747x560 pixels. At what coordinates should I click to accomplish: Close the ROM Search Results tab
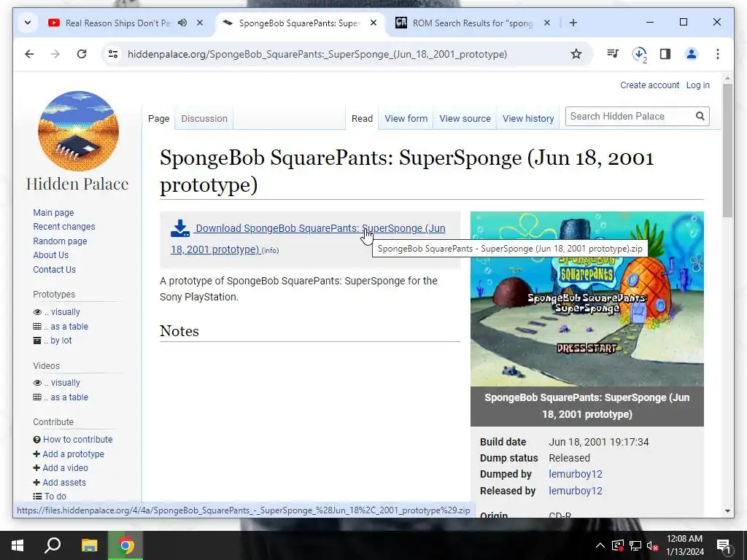coord(547,23)
